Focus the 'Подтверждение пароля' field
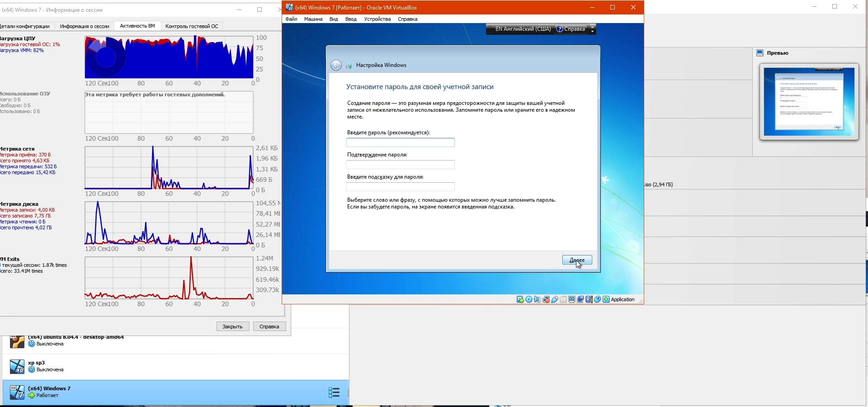This screenshot has width=868, height=407. (x=401, y=165)
